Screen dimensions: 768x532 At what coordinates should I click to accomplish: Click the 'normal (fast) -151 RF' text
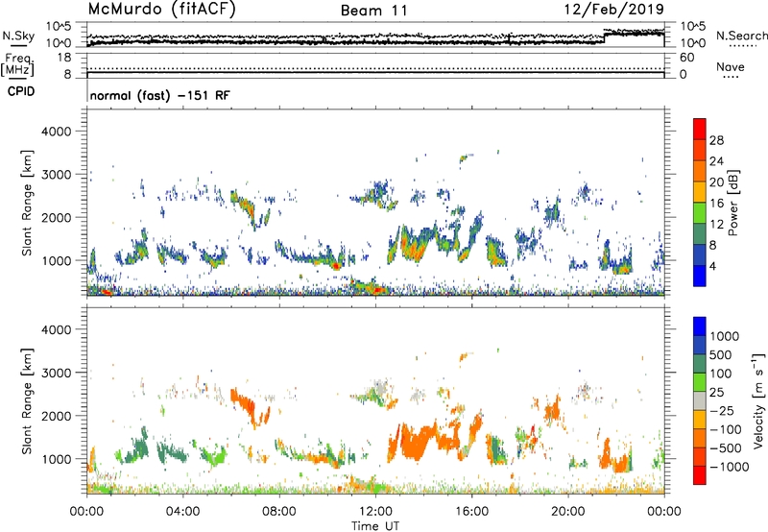click(x=159, y=95)
